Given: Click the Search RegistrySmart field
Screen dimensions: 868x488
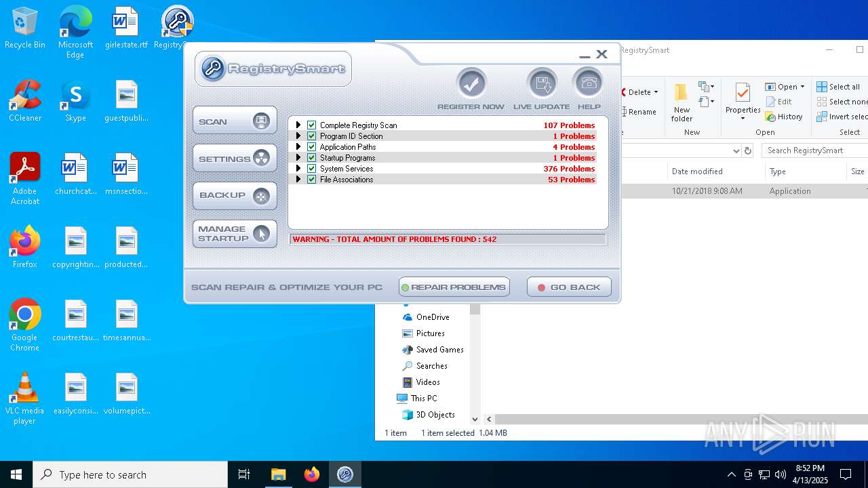Looking at the screenshot, I should pos(814,150).
